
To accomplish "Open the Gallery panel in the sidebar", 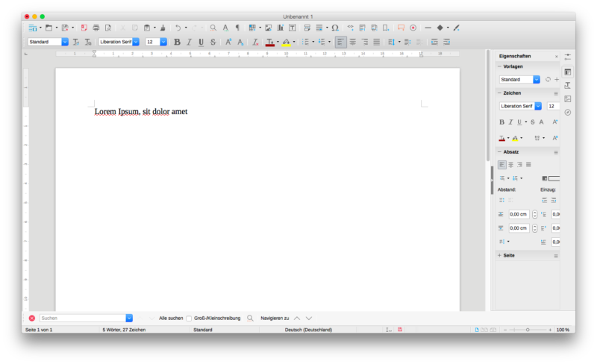I will pyautogui.click(x=568, y=98).
